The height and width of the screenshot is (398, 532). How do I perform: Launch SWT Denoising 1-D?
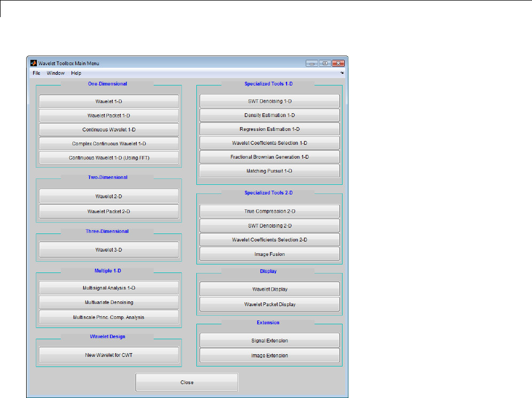269,101
